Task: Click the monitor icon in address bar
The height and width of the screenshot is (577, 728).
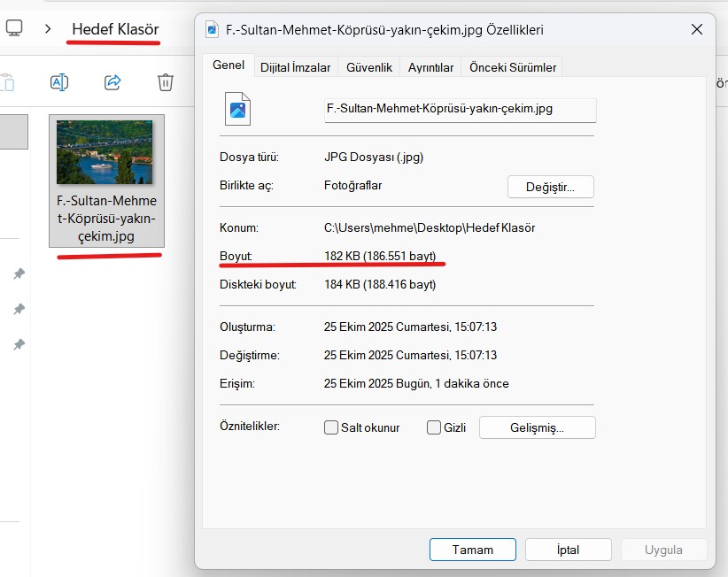Action: [14, 28]
